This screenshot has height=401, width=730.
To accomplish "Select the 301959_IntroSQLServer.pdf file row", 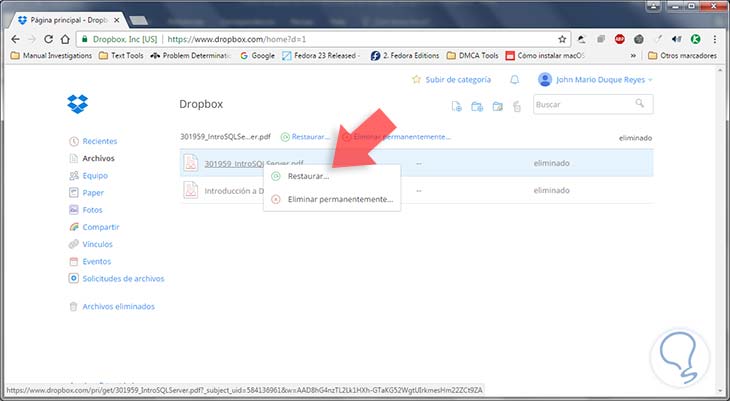I will click(x=416, y=163).
